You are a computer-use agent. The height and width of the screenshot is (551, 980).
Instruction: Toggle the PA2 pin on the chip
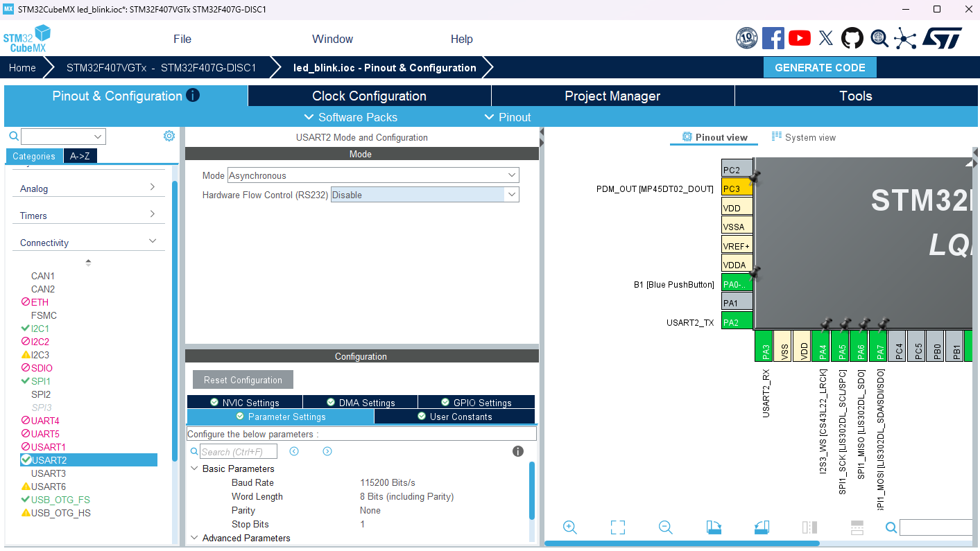click(737, 322)
